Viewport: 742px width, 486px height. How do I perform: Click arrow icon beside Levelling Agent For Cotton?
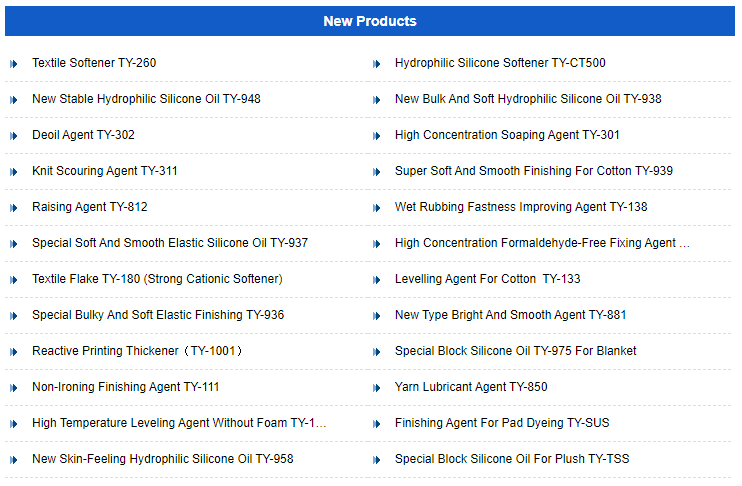[377, 280]
